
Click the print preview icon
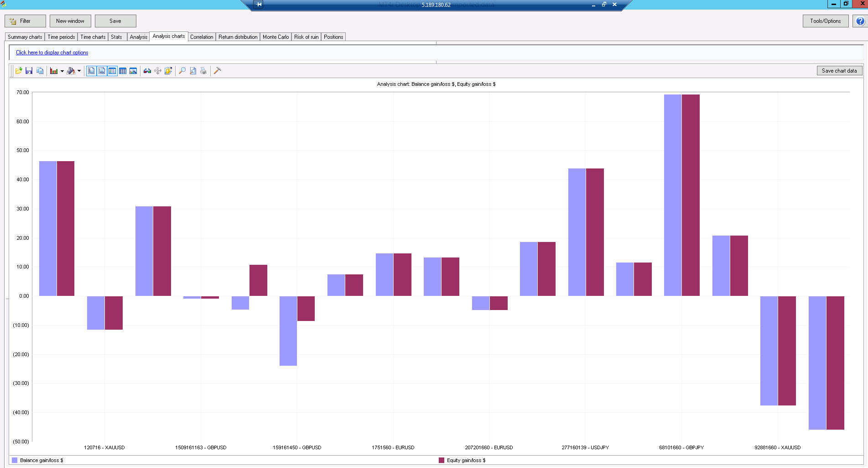(193, 71)
